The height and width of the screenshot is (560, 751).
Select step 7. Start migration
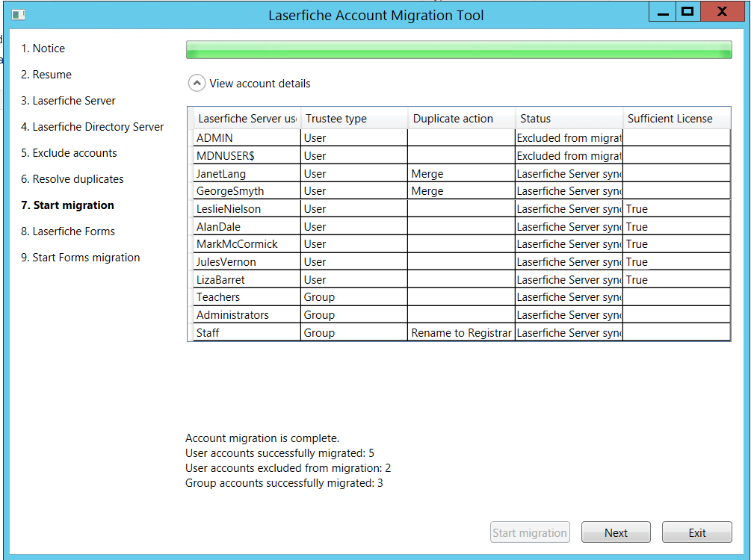67,205
